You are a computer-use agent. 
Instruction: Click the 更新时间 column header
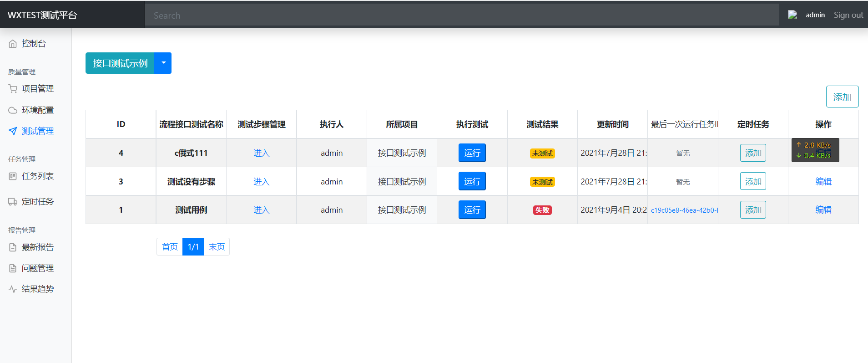pyautogui.click(x=612, y=124)
